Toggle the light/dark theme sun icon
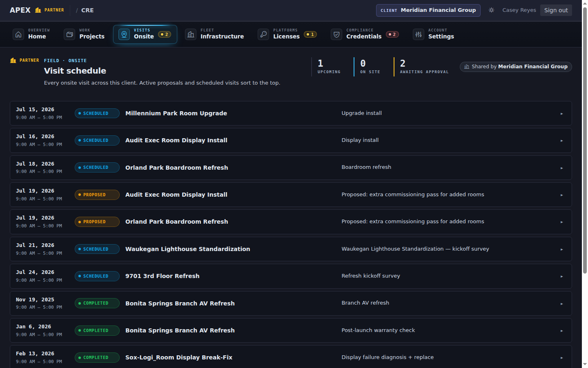This screenshot has width=588, height=368. click(492, 10)
